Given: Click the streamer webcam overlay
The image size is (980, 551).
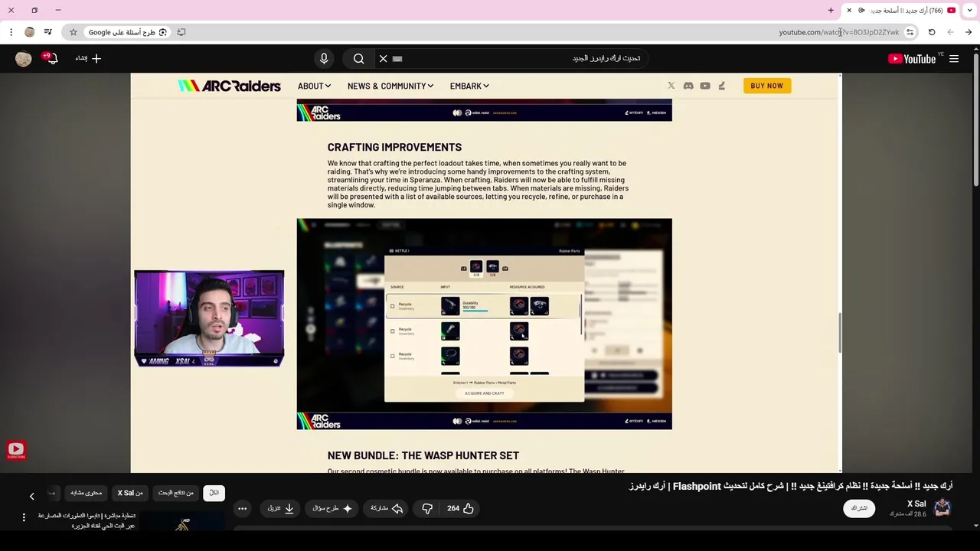Looking at the screenshot, I should (209, 318).
